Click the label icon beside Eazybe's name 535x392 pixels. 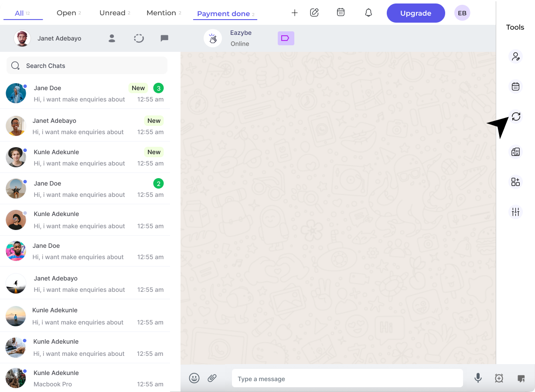click(286, 38)
